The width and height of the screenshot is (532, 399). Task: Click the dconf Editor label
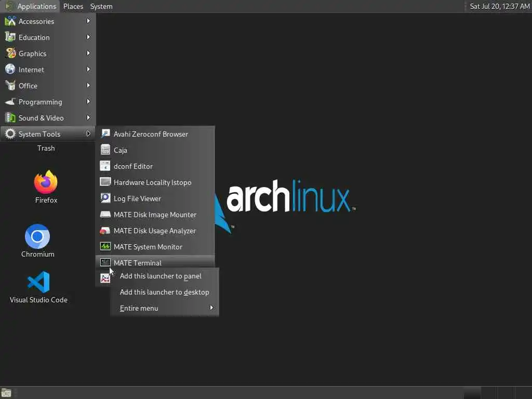coord(133,166)
